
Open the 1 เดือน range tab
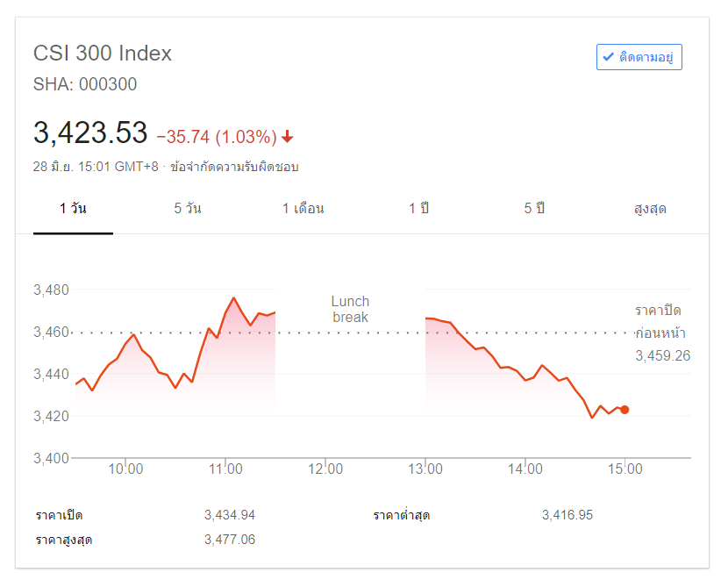click(x=303, y=209)
